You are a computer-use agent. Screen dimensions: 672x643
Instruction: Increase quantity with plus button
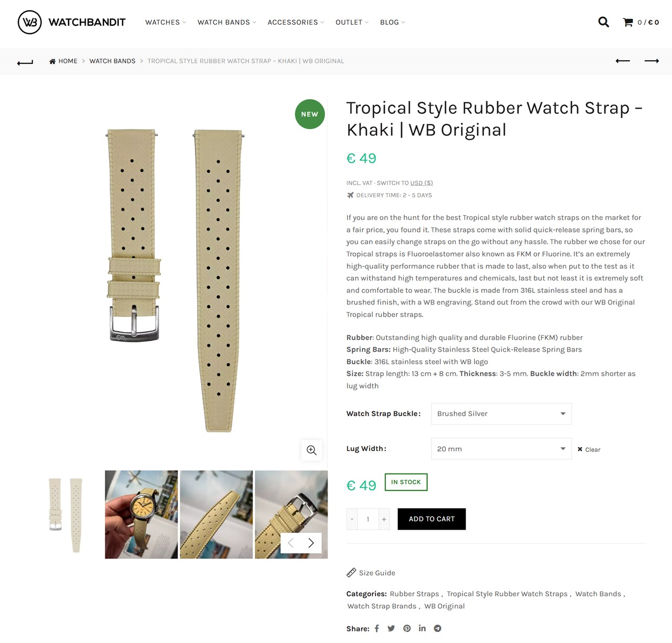(384, 519)
